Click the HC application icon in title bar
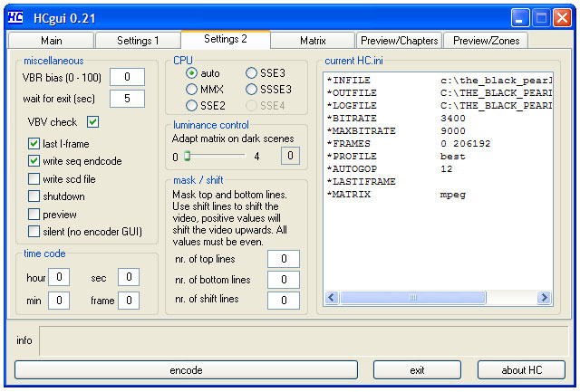 point(15,17)
